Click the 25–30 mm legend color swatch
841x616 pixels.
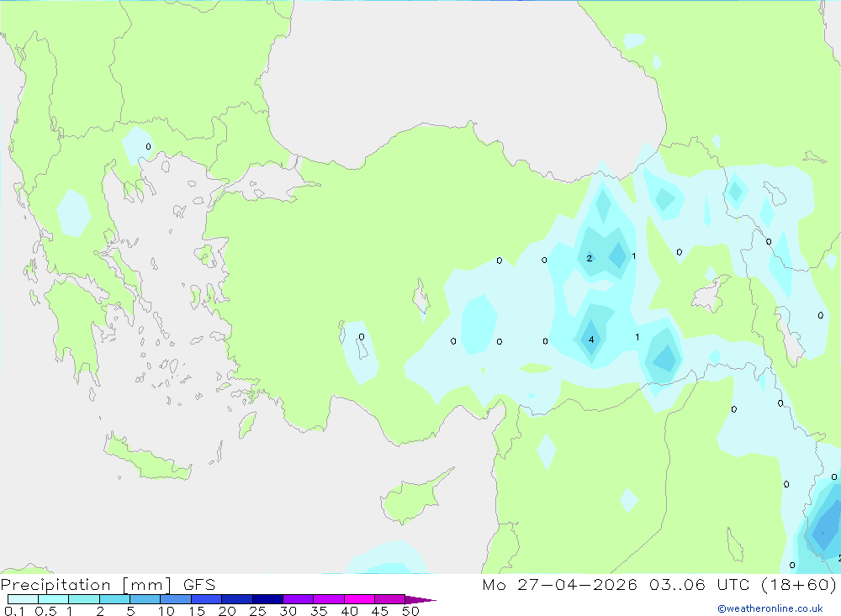pyautogui.click(x=267, y=599)
